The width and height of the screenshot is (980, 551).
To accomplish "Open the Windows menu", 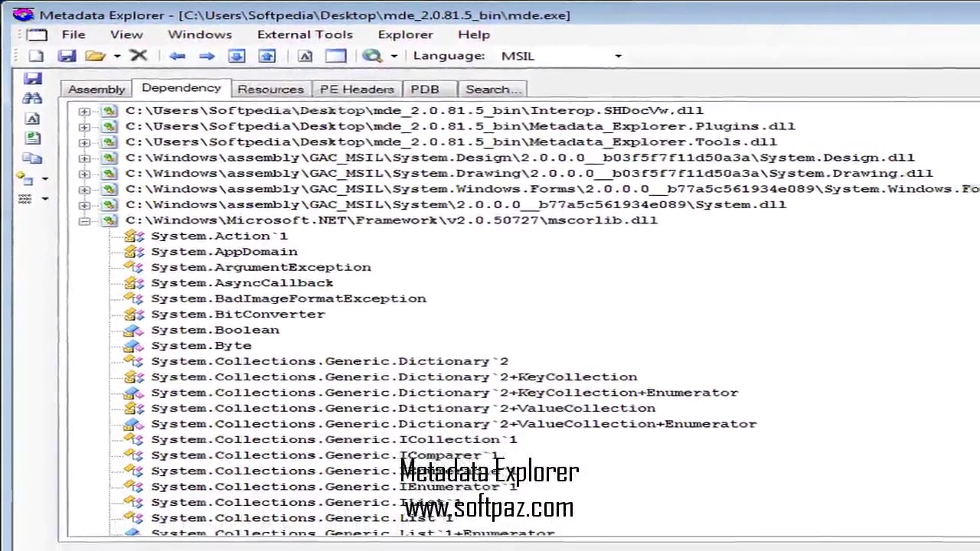I will tap(200, 34).
